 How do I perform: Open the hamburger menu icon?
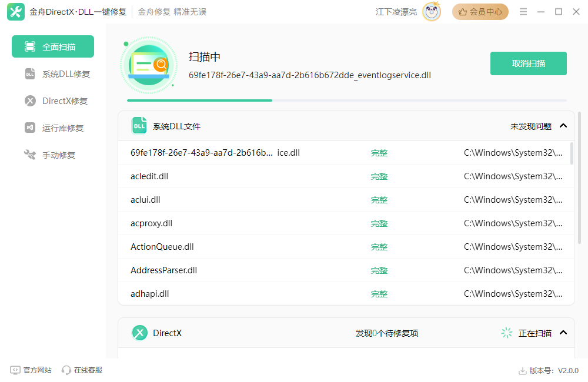tap(523, 11)
